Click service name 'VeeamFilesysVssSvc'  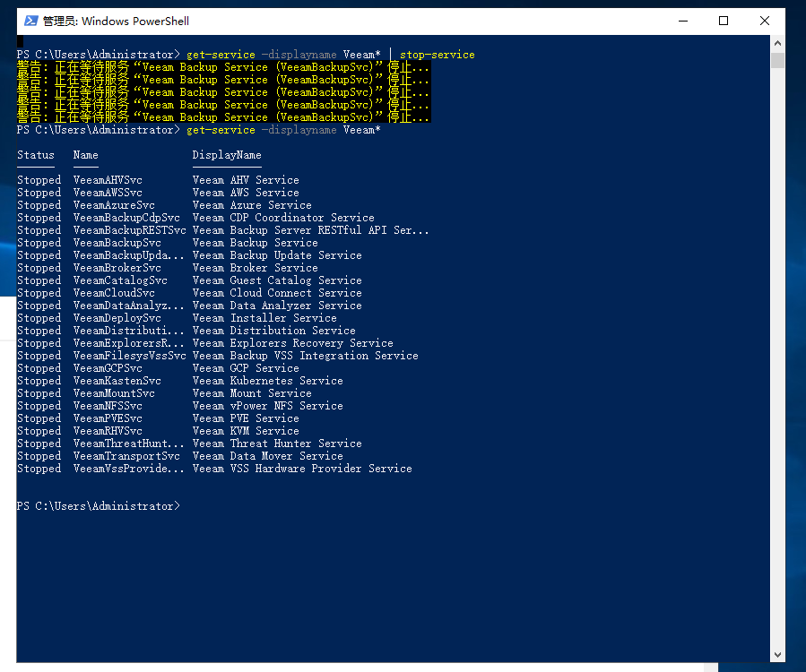pyautogui.click(x=129, y=356)
